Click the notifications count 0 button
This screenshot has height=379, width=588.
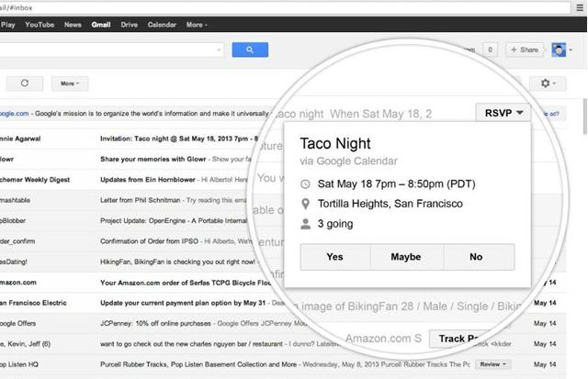click(x=490, y=50)
